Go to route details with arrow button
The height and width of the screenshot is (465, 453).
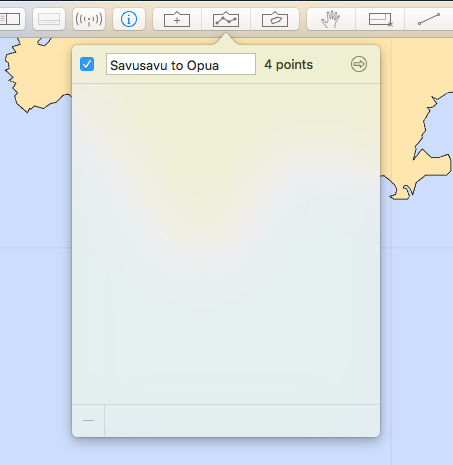359,64
